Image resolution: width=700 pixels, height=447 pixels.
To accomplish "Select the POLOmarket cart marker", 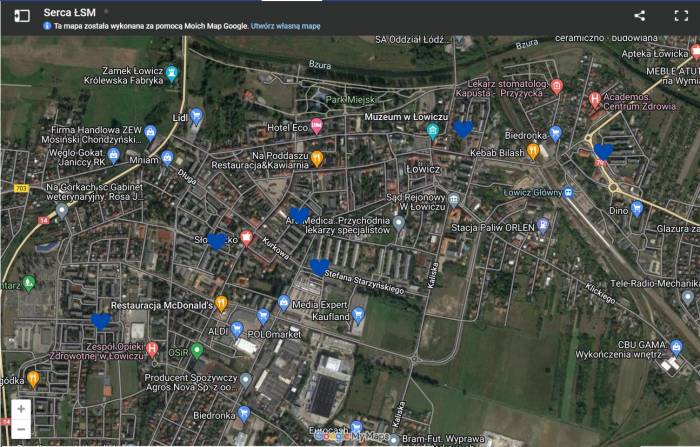I will pos(263,317).
